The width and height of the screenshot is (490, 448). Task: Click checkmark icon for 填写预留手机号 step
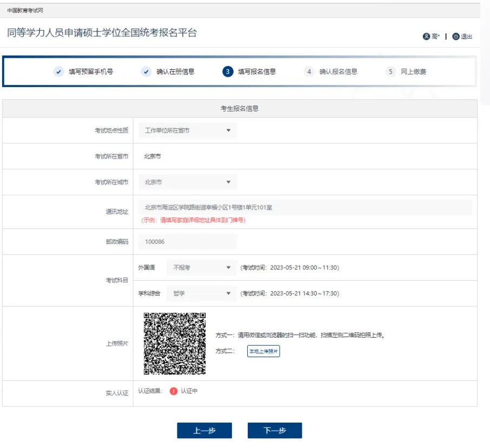pyautogui.click(x=59, y=72)
